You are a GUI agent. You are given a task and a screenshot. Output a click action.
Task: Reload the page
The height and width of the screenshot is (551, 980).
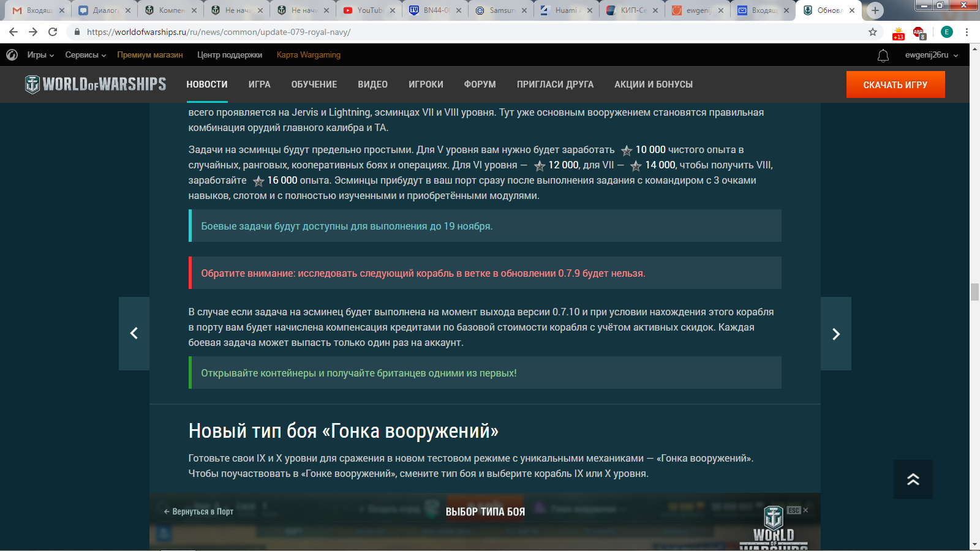click(x=53, y=32)
